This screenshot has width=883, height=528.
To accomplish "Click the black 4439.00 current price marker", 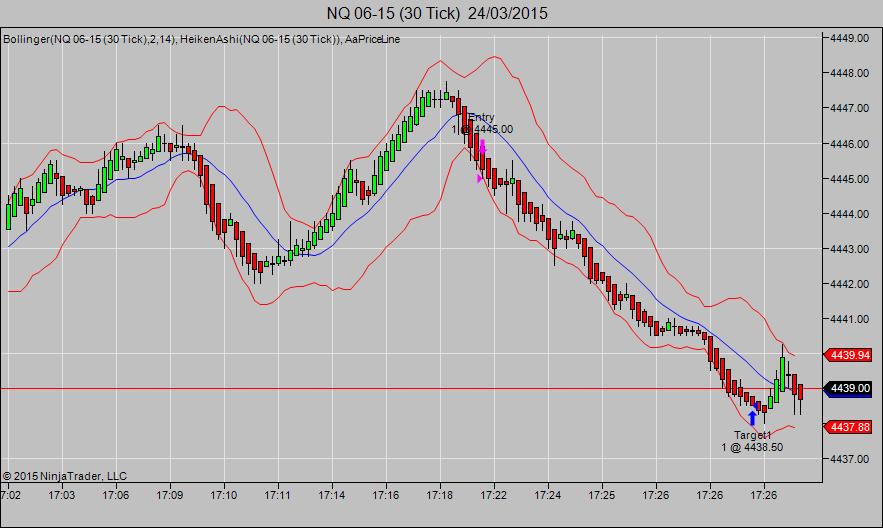I will click(849, 388).
